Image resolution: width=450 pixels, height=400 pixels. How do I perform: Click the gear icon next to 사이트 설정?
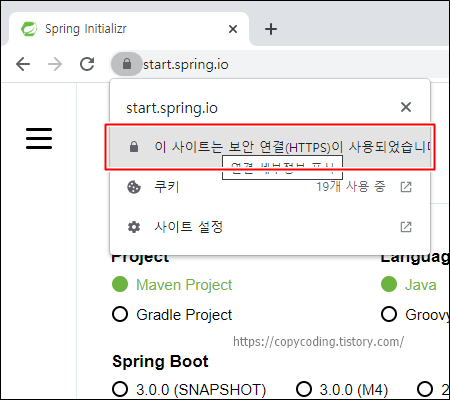click(x=134, y=227)
